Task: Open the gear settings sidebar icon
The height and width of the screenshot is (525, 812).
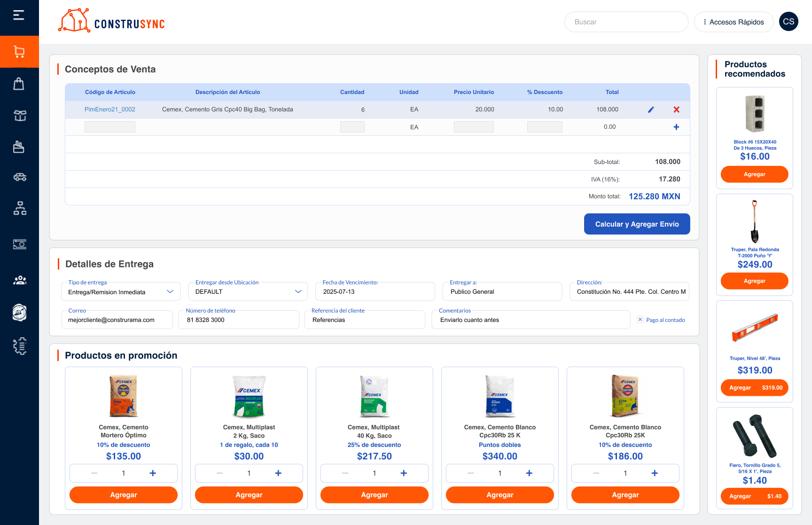Action: click(20, 346)
